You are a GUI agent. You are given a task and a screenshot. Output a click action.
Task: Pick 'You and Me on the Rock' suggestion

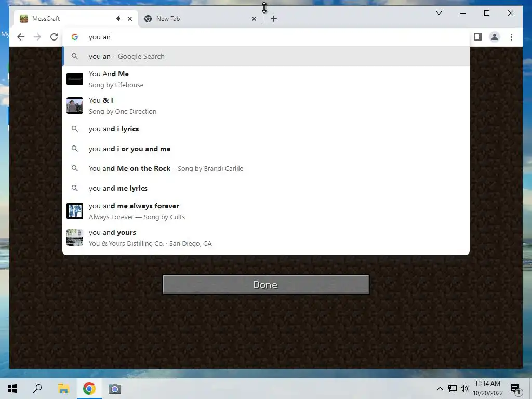click(x=266, y=168)
